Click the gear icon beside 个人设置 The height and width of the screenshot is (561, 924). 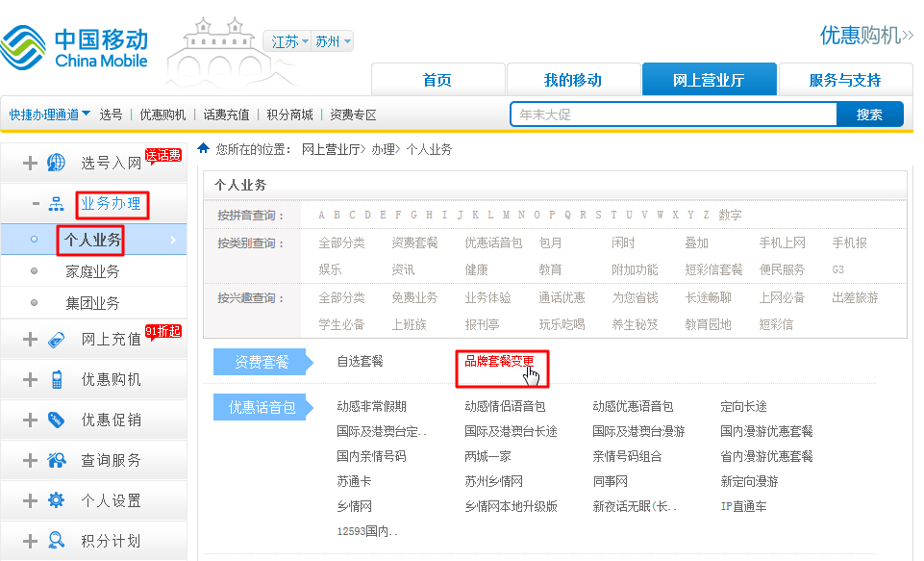coord(56,500)
